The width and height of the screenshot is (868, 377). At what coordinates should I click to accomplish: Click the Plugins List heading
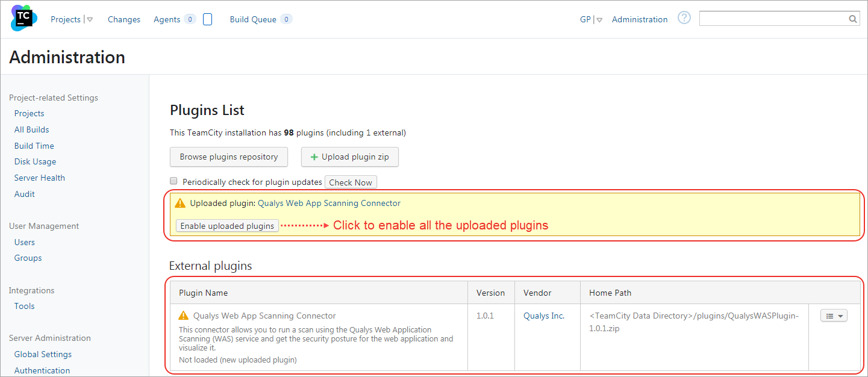[x=207, y=110]
